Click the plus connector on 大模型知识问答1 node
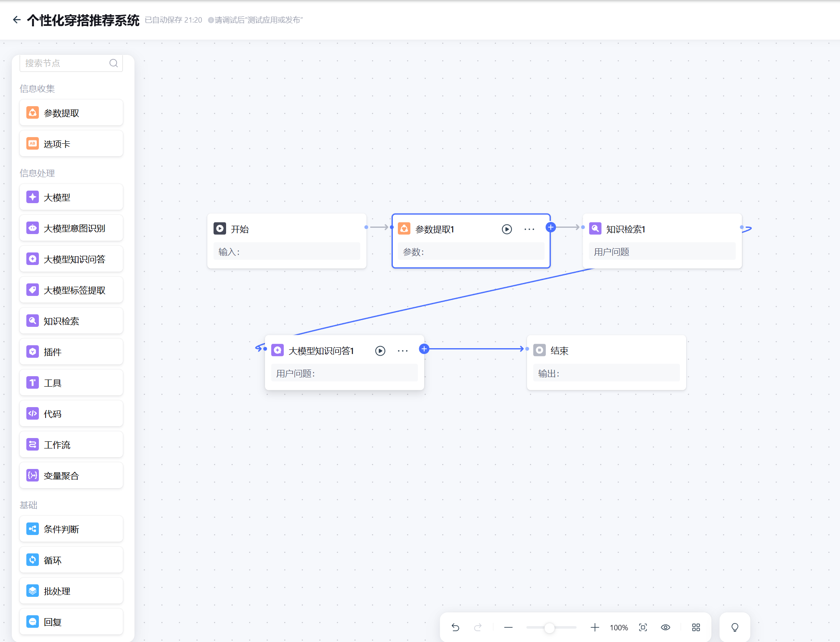The width and height of the screenshot is (840, 642). 424,349
